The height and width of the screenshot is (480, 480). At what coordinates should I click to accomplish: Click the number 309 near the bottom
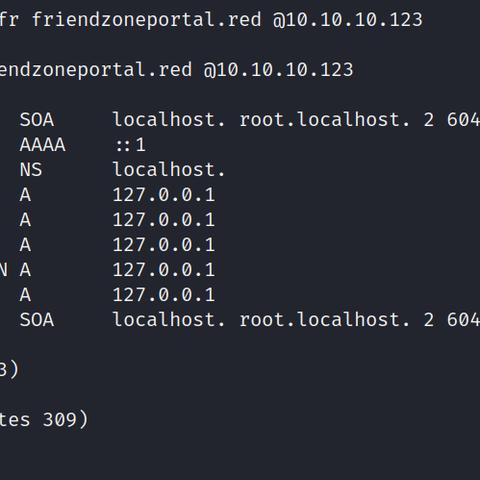pyautogui.click(x=60, y=420)
